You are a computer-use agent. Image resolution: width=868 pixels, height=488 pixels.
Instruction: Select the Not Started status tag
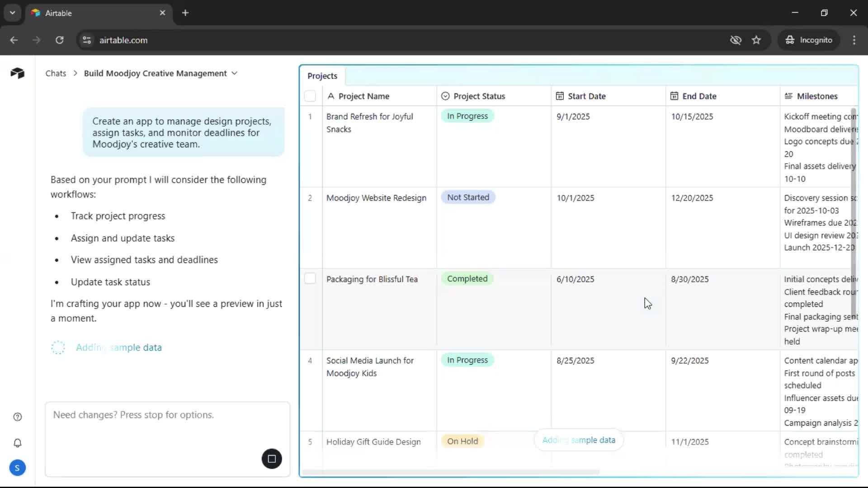coord(468,197)
